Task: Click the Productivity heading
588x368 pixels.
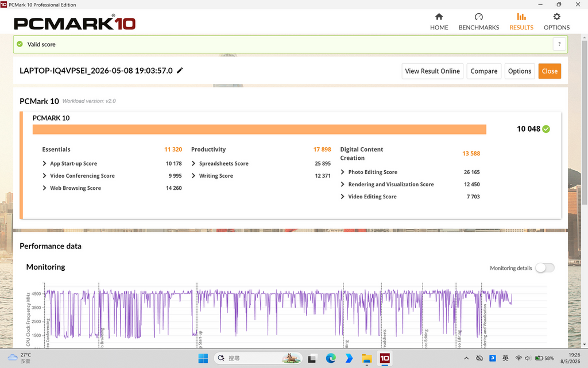Action: (208, 149)
